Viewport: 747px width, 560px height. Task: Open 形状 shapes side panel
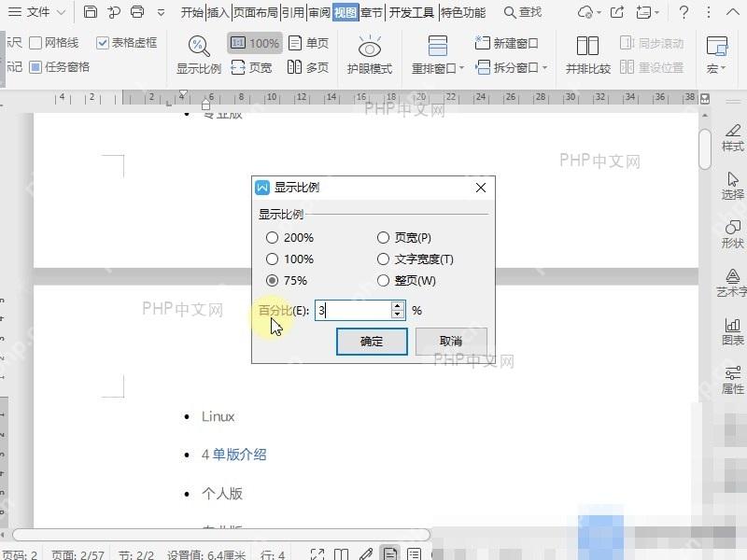click(733, 235)
